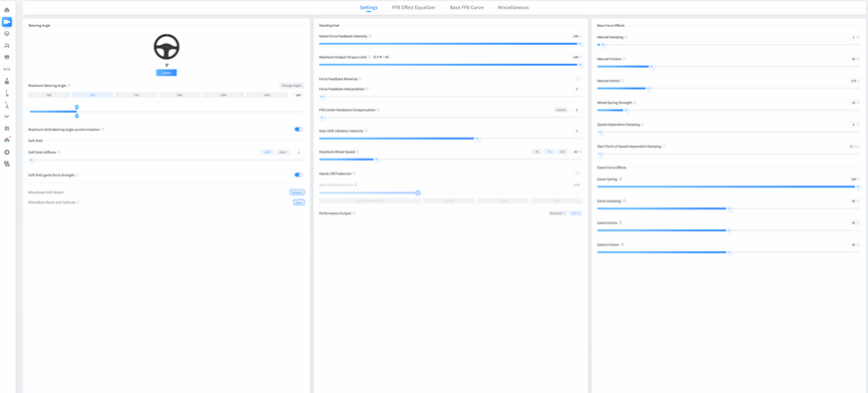Enable Hands-Off Protection

click(578, 174)
